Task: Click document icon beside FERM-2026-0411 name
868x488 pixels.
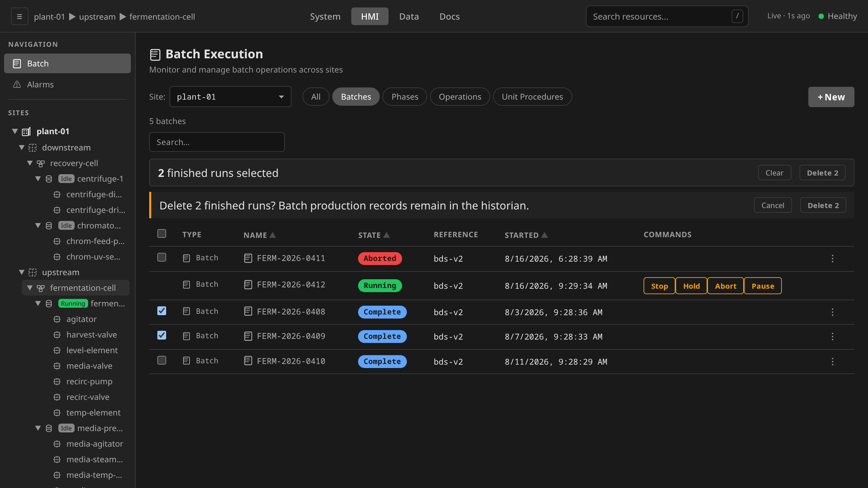Action: click(x=248, y=258)
